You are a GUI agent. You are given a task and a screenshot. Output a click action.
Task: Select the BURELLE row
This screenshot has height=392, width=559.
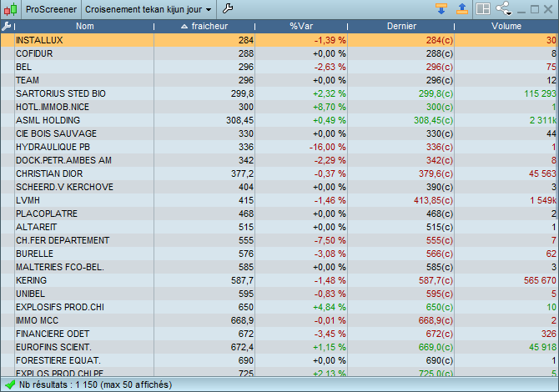279,254
